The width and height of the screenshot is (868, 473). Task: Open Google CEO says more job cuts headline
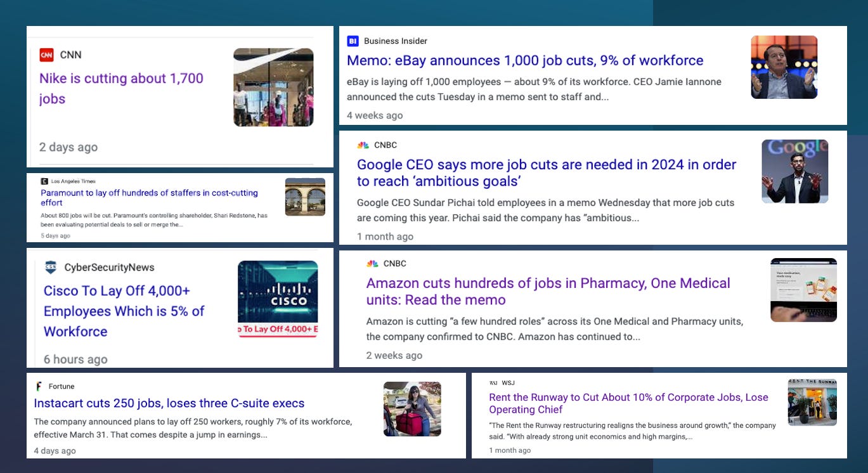tap(547, 173)
